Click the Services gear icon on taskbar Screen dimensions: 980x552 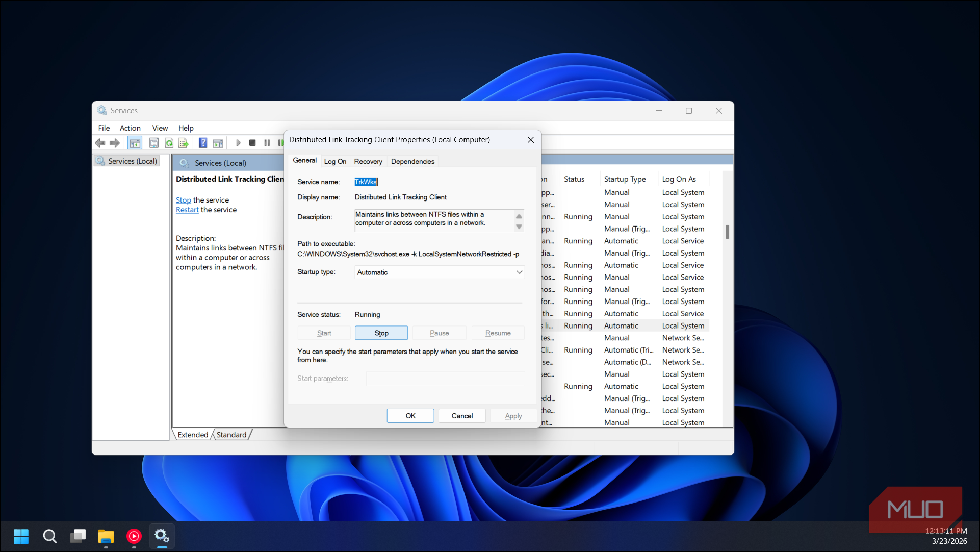162,536
